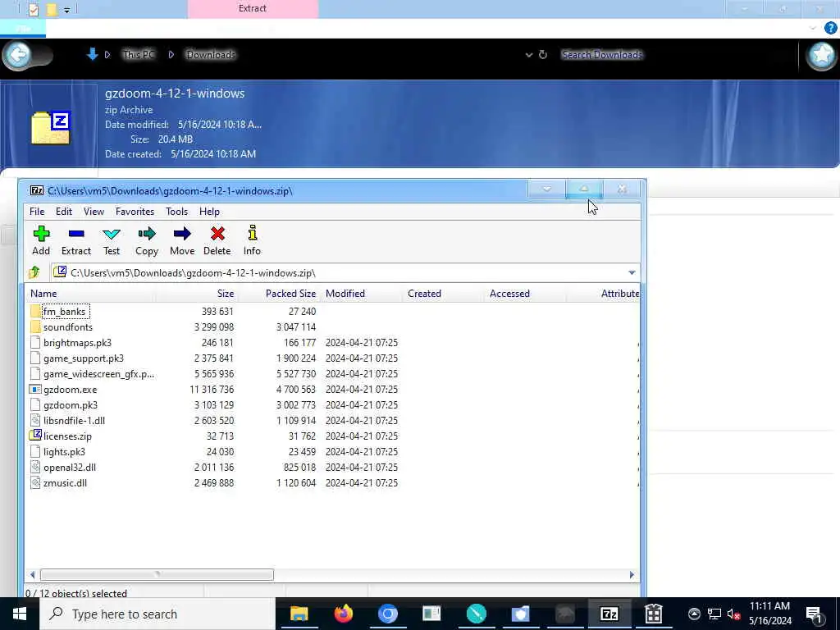Viewport: 840px width, 630px height.
Task: Go up one folder level in 7-Zip
Action: (34, 272)
